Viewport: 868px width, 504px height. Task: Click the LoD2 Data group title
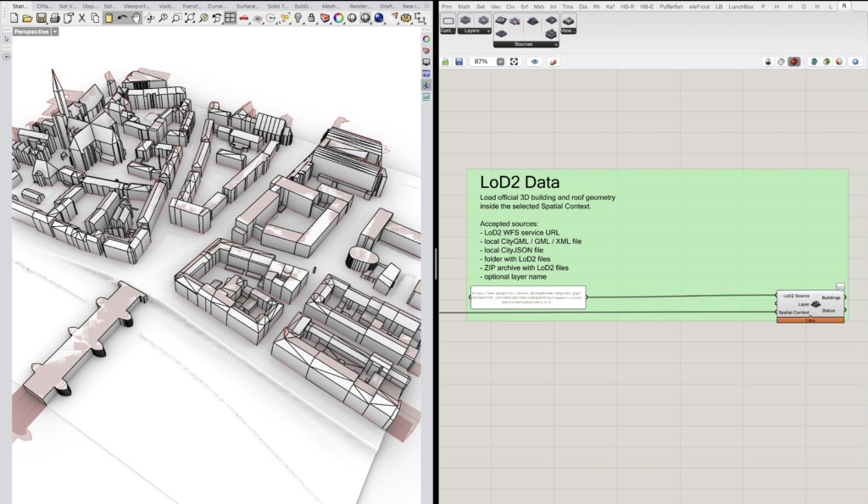(x=520, y=182)
